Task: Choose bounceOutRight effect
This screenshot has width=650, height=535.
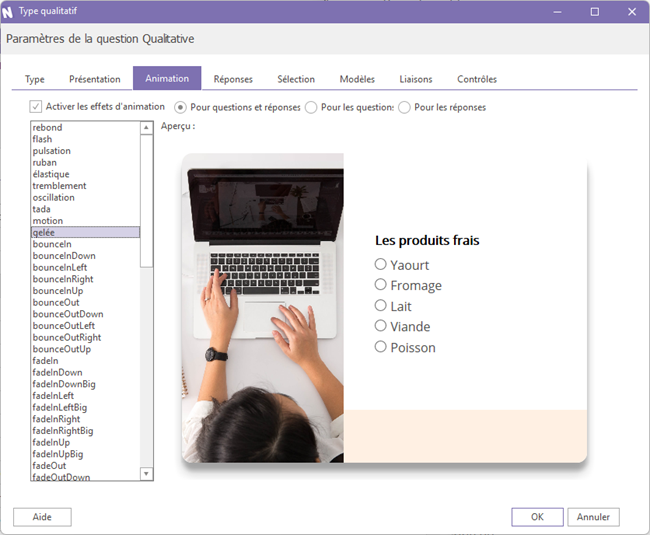Action: (86, 337)
